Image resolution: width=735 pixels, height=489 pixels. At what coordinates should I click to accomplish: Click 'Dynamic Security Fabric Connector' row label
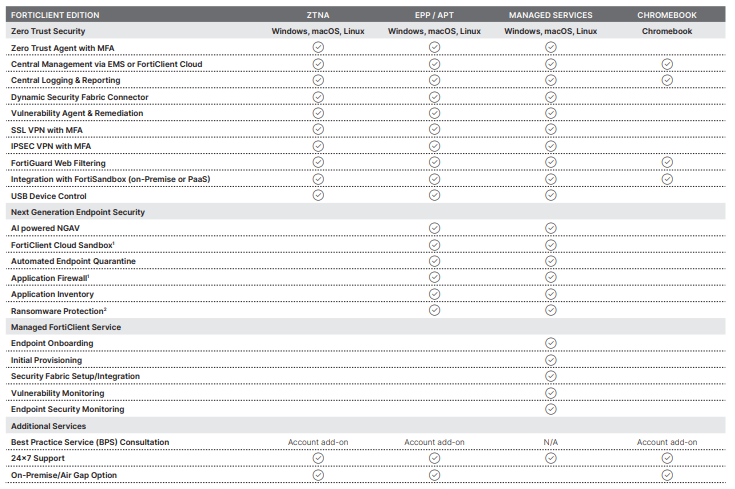(x=80, y=97)
